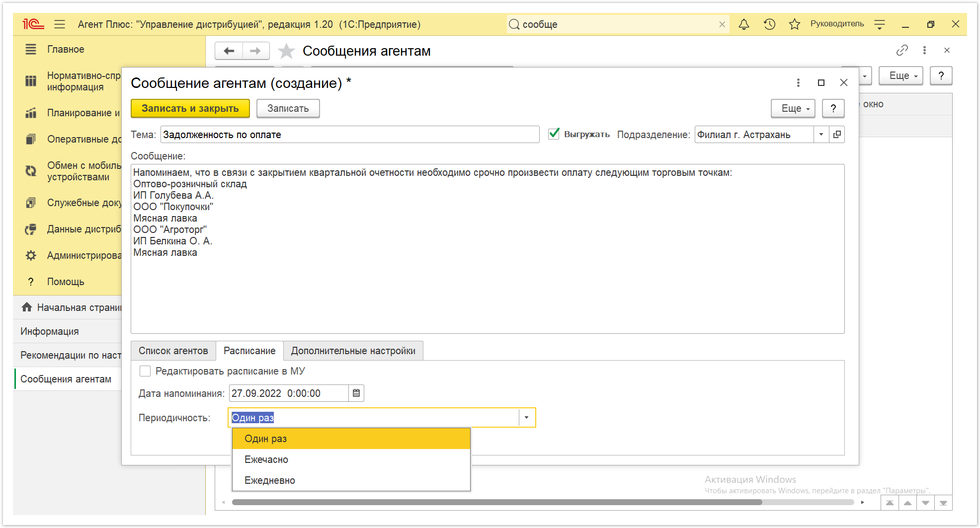The width and height of the screenshot is (980, 528).
Task: Click the search magnifier icon
Action: coord(514,24)
